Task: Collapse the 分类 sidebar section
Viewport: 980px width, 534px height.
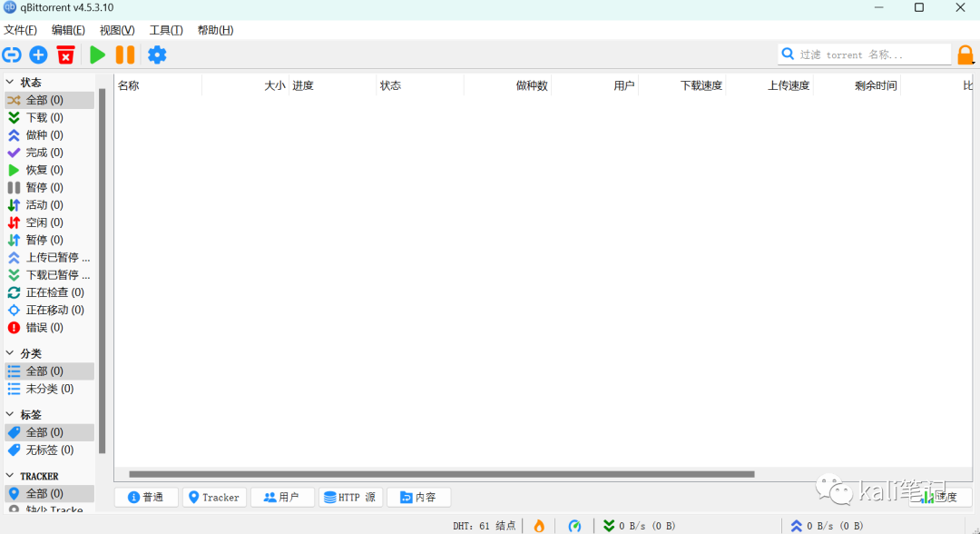Action: [10, 353]
